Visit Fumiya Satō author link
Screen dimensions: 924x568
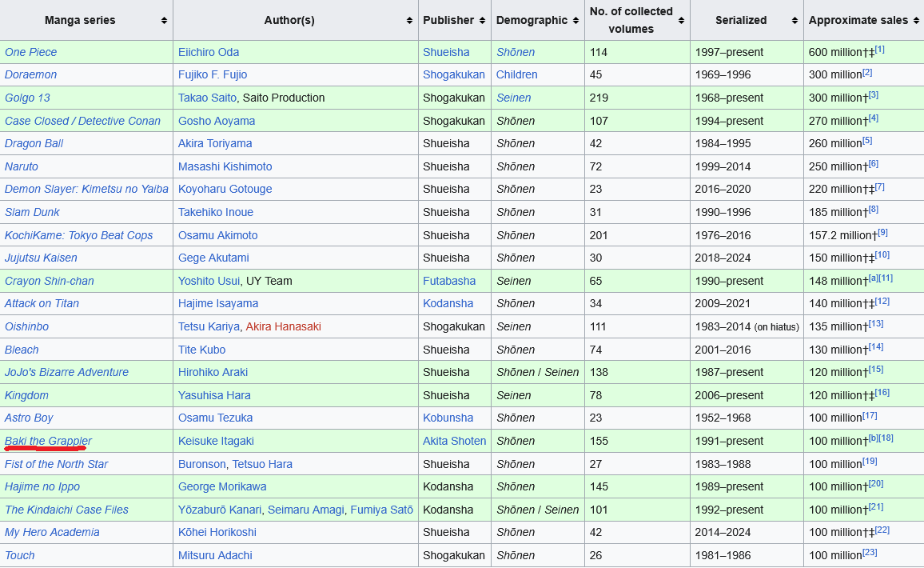pos(382,510)
